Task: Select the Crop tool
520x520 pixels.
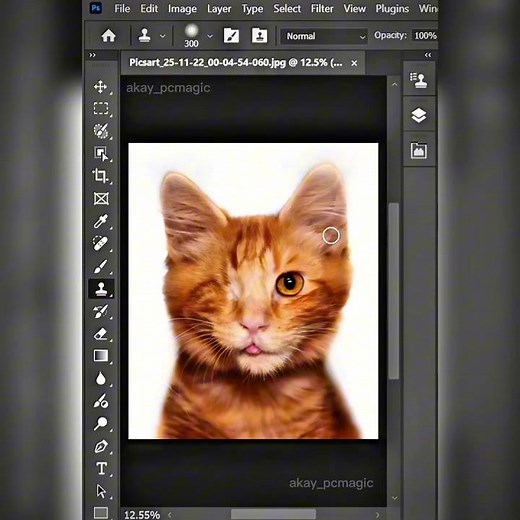Action: pyautogui.click(x=100, y=176)
